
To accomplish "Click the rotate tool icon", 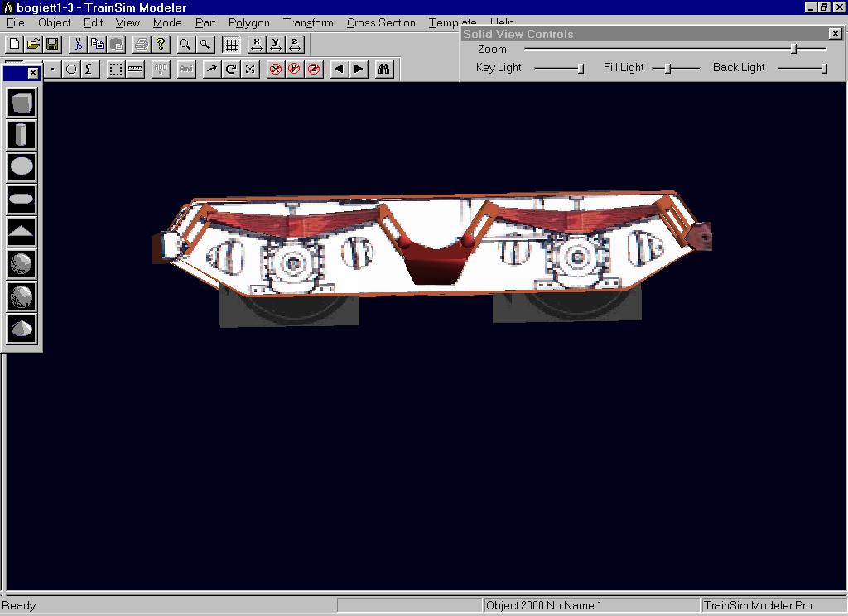I will pos(231,70).
